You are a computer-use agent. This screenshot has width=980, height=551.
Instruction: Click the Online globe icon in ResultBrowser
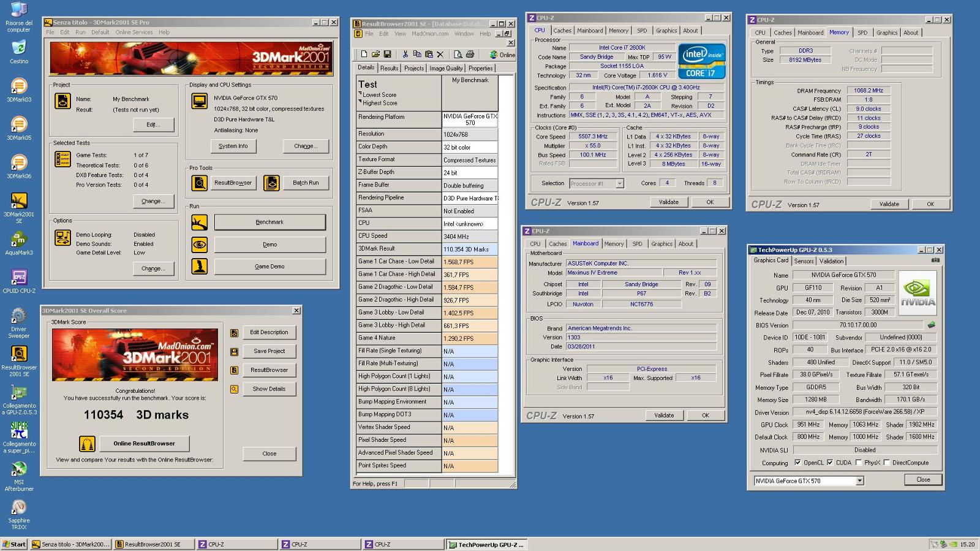494,55
